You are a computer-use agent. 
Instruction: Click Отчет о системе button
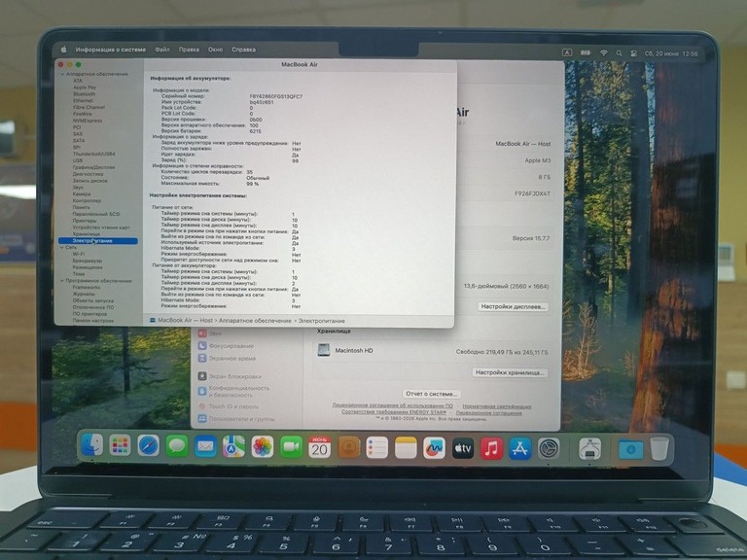click(432, 394)
